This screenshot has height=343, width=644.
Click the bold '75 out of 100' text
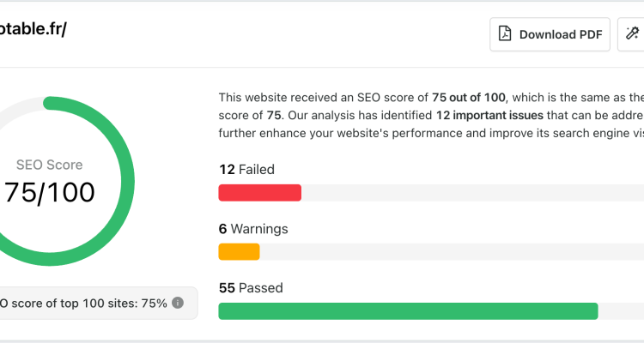tap(469, 97)
